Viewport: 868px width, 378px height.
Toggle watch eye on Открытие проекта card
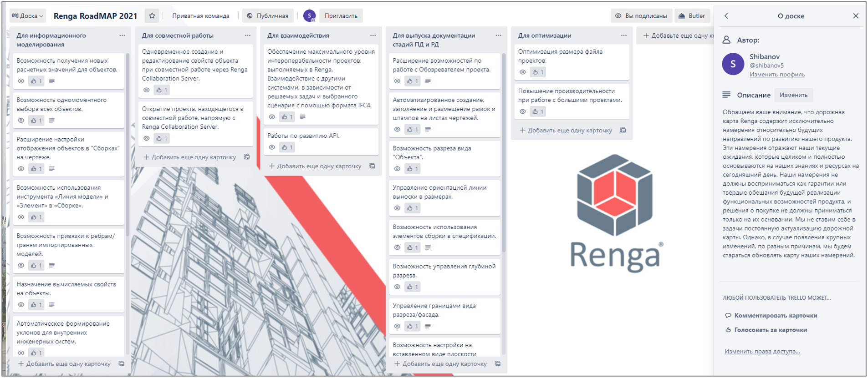click(147, 138)
